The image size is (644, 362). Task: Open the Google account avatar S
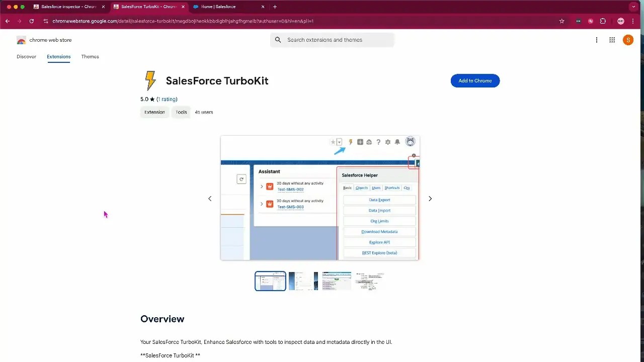[x=628, y=40]
